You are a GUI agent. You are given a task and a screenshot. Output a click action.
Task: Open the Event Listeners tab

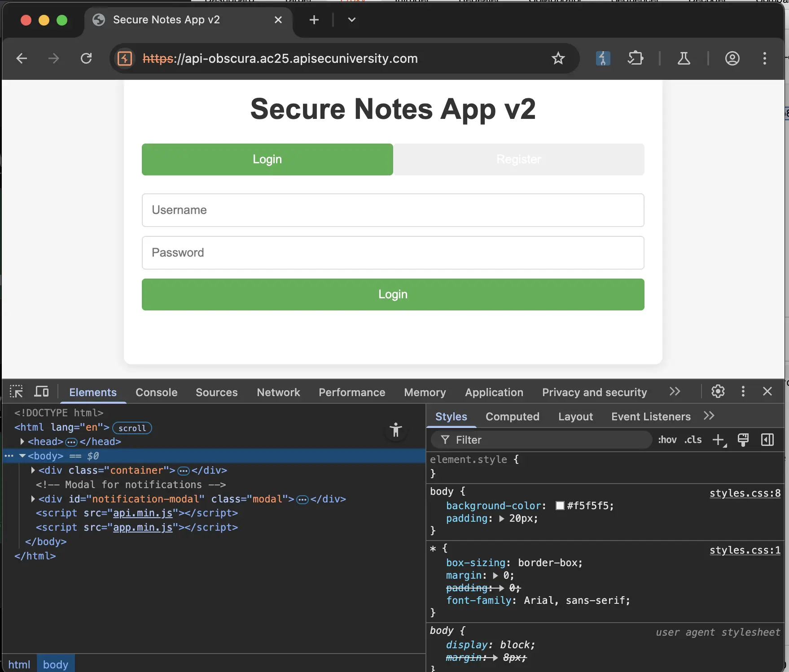point(651,416)
